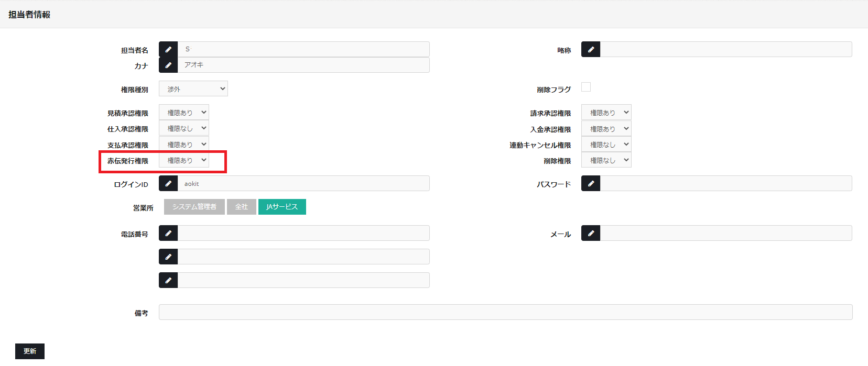This screenshot has width=868, height=366.
Task: Click the edit icon for 電話番号
Action: [168, 233]
